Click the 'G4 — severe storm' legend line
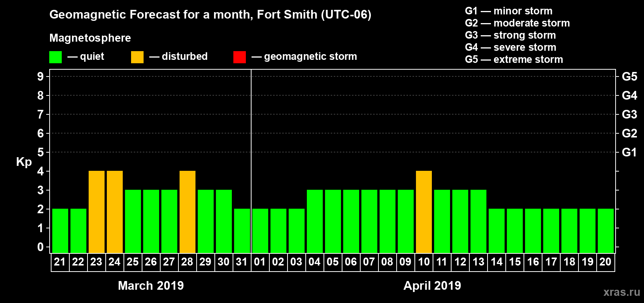The image size is (644, 303). tap(511, 47)
